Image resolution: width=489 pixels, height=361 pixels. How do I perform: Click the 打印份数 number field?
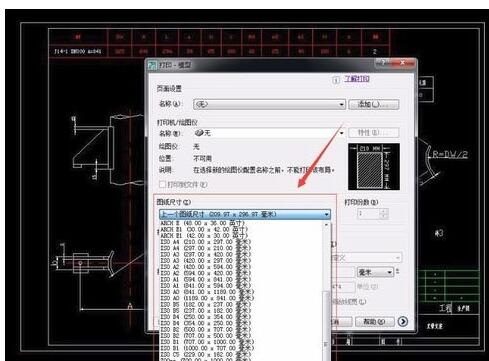pyautogui.click(x=369, y=214)
